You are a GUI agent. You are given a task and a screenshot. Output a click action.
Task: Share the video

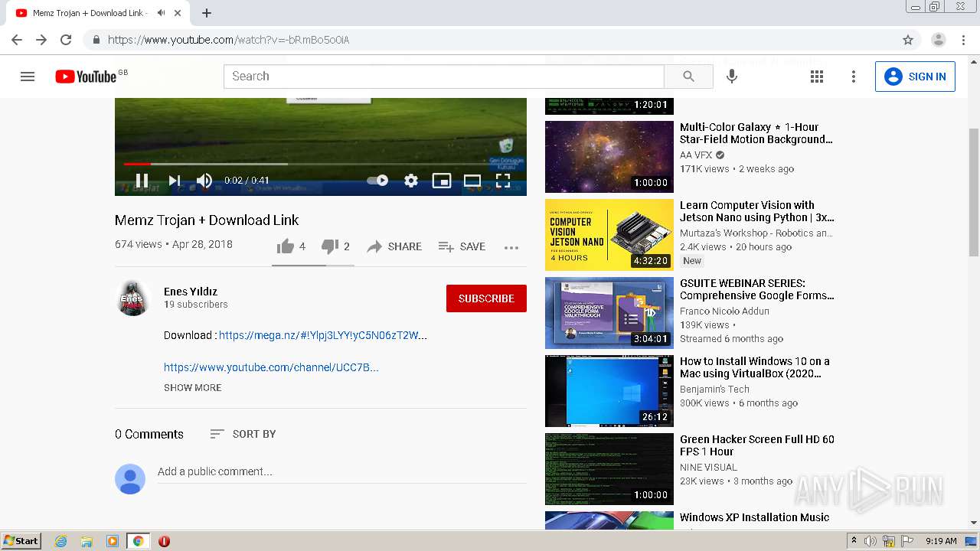click(394, 246)
